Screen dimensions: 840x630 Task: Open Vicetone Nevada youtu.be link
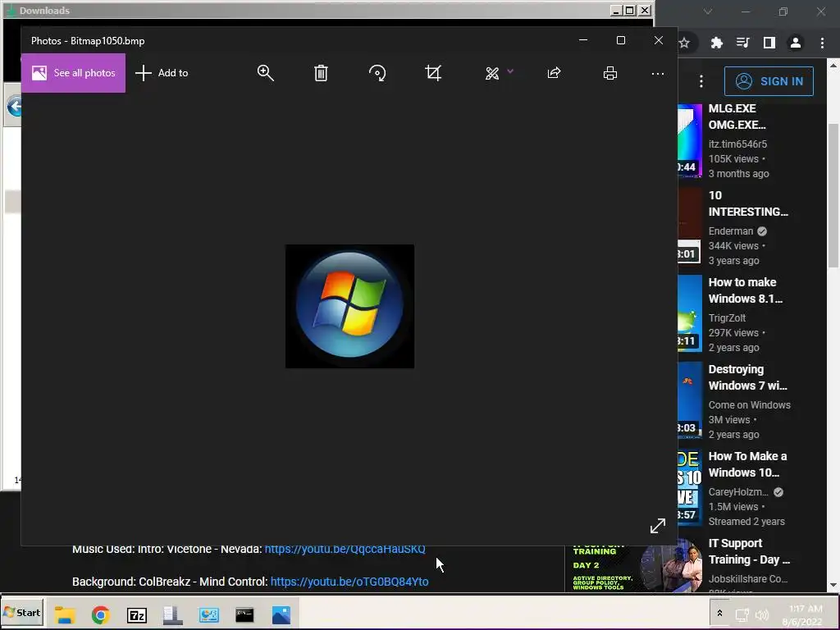pos(345,549)
